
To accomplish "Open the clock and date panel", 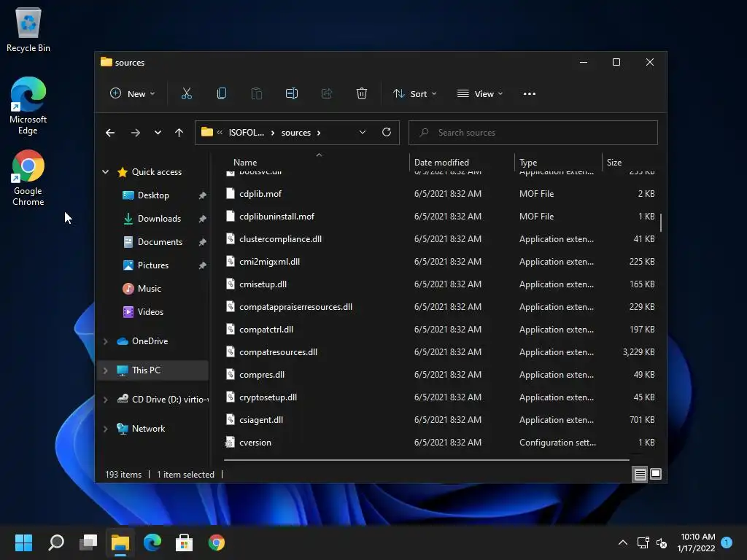I will pos(696,542).
